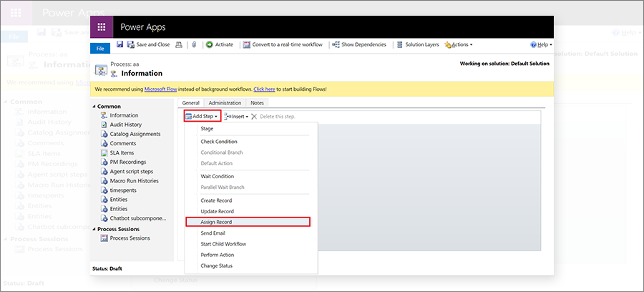Open Chatbot subcomponents in the sidebar

[138, 218]
